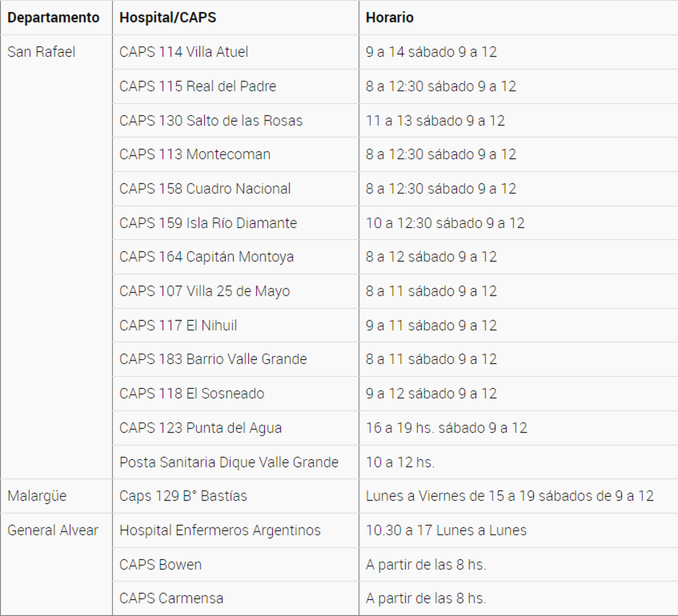Click the Hospital/CAPS column header
Screen dimensions: 678x616
pos(168,18)
